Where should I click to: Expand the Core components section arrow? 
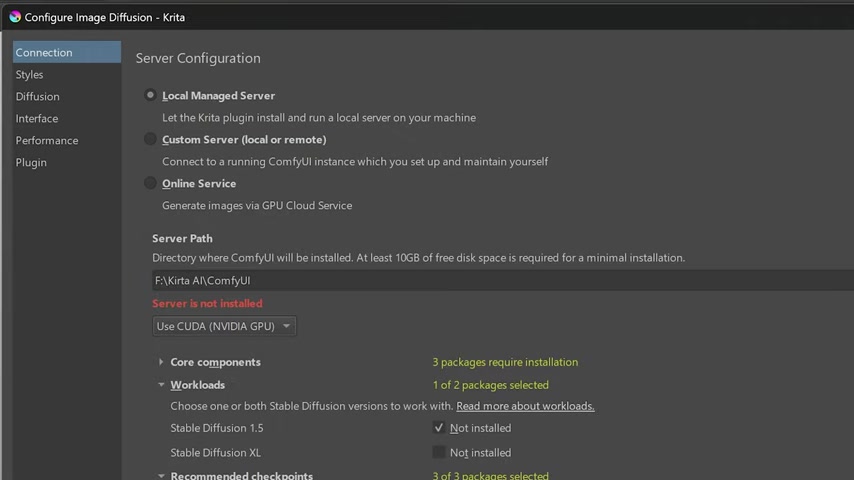tap(161, 362)
